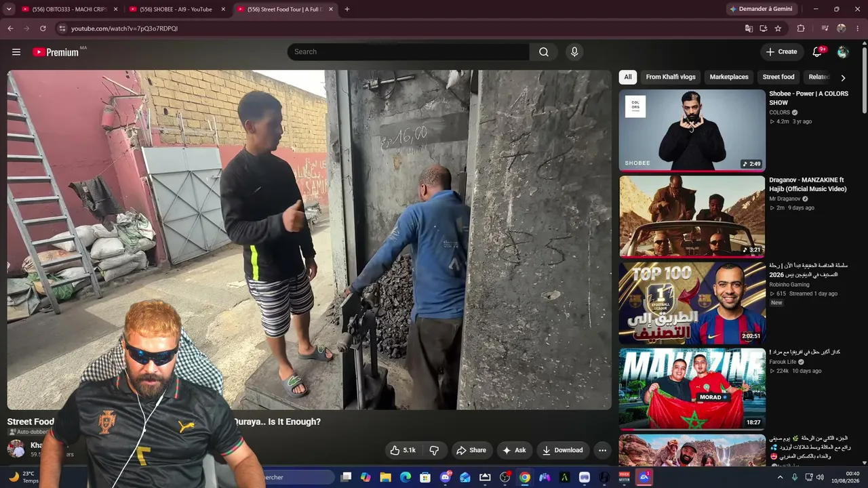Screen dimensions: 868x488
Task: Open Chrome profile avatar
Action: (842, 28)
